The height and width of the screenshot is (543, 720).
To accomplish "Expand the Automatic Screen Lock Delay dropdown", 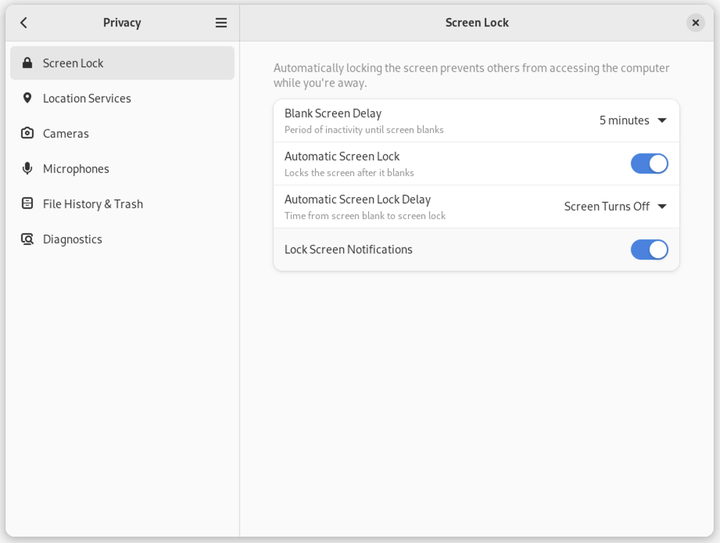I will click(615, 207).
